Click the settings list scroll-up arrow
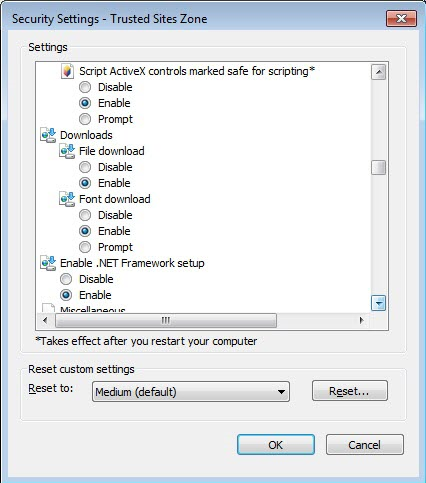This screenshot has height=483, width=426. [378, 72]
